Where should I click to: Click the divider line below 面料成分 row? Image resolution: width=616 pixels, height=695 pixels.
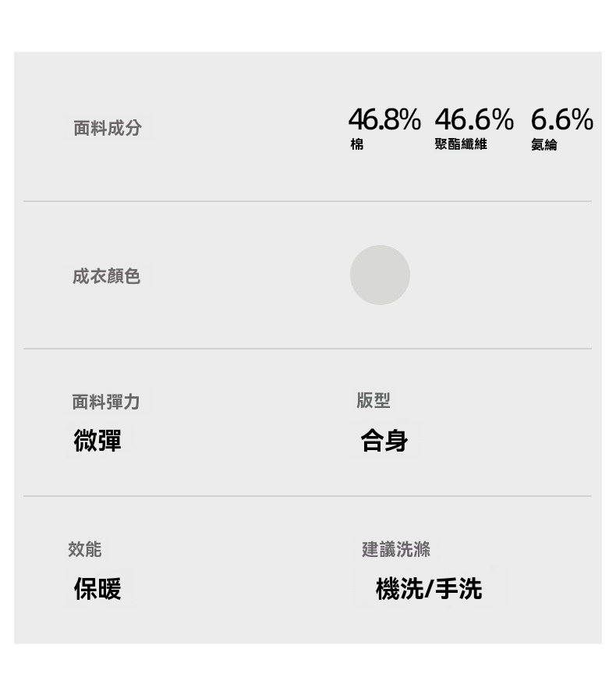pos(307,201)
